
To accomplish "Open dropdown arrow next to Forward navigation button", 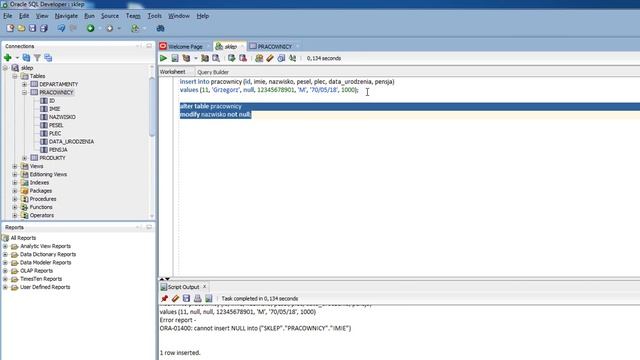I will coord(119,28).
